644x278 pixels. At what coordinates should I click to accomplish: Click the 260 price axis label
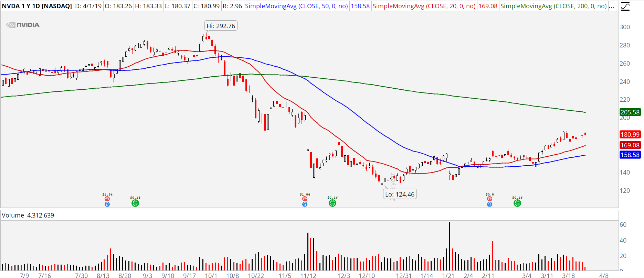pos(625,64)
